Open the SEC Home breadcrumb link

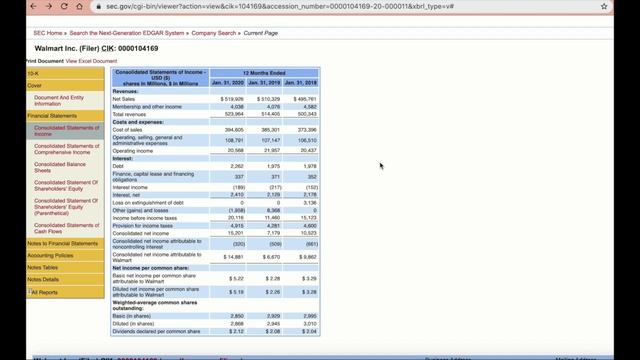click(x=48, y=33)
